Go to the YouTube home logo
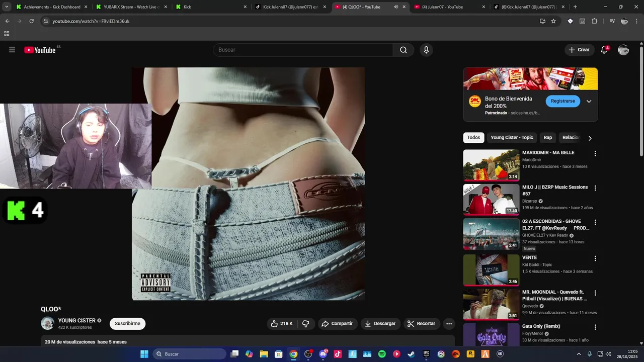The height and width of the screenshot is (362, 644). pos(40,50)
